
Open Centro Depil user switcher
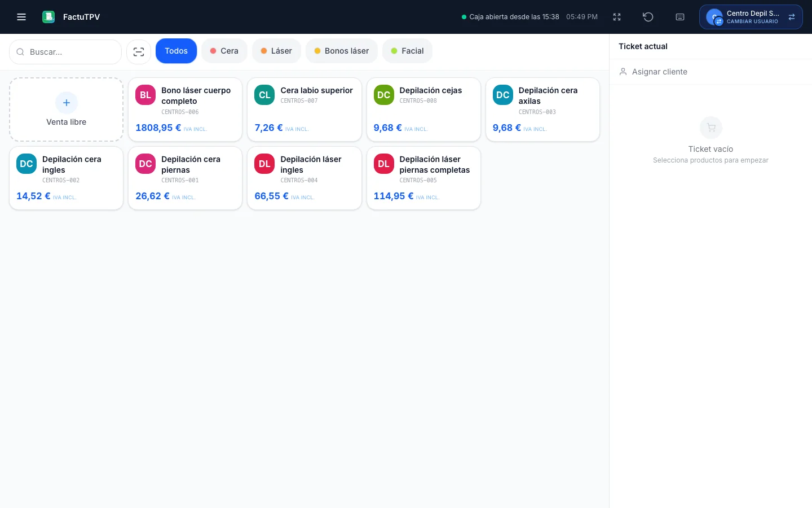pos(751,17)
